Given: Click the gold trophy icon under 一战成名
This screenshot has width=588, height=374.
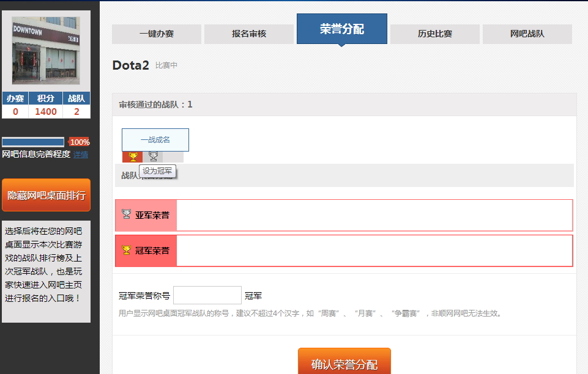Looking at the screenshot, I should click(x=132, y=157).
